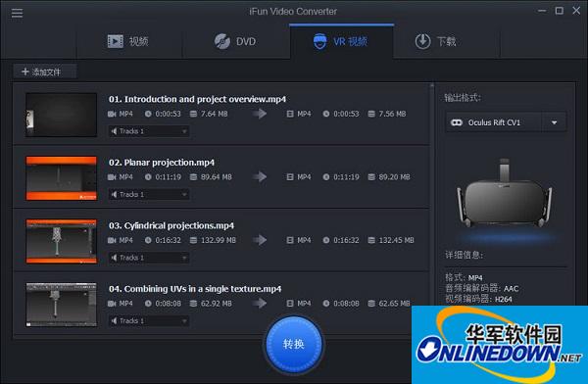Expand Track 1 dropdown for Introduction video
The height and width of the screenshot is (384, 588).
tap(149, 131)
